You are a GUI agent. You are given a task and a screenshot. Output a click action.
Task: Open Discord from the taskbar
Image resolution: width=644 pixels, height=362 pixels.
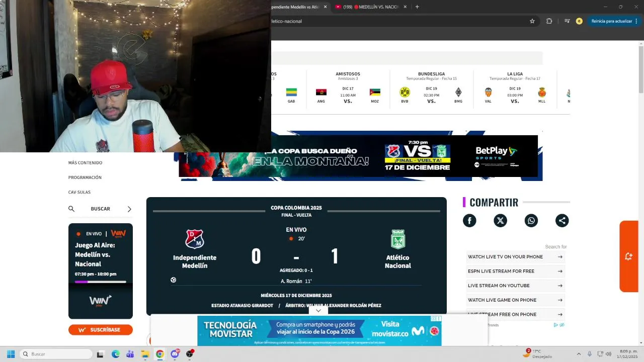click(175, 354)
